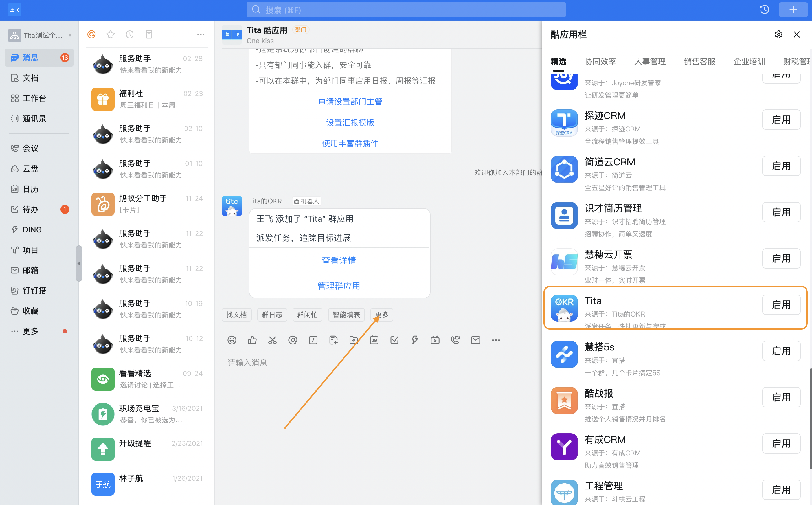
Task: Click the live video icon in message toolbar
Action: 435,340
